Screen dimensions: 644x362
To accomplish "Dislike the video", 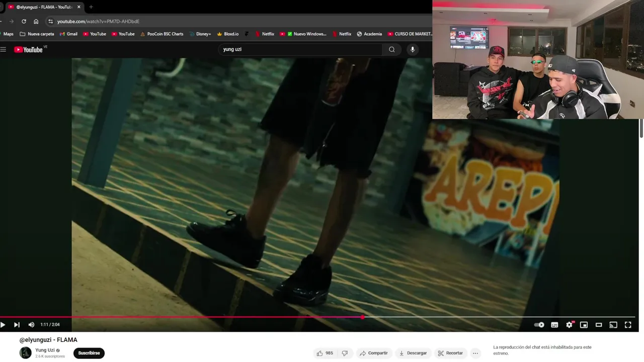I will [345, 353].
